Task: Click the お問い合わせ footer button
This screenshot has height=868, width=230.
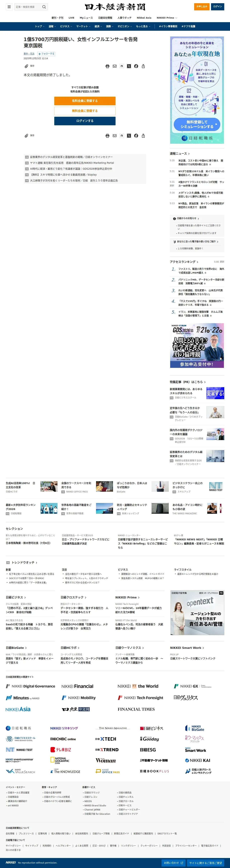Action: click(x=174, y=863)
